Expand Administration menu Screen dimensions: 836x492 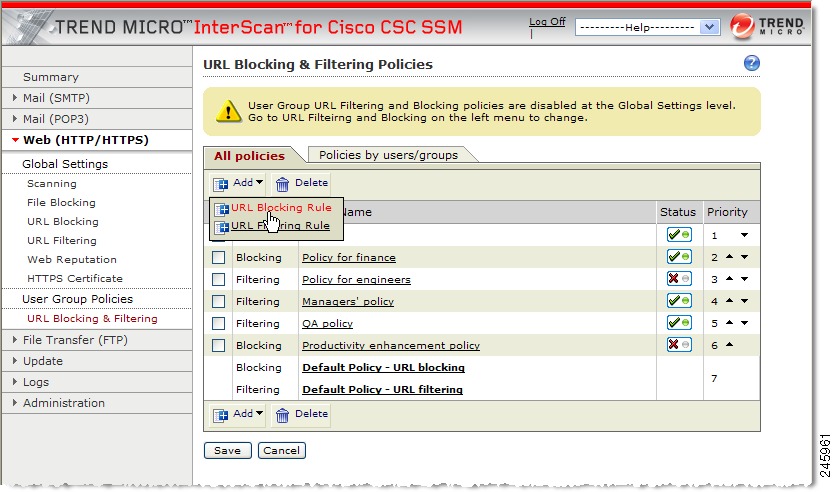15,402
